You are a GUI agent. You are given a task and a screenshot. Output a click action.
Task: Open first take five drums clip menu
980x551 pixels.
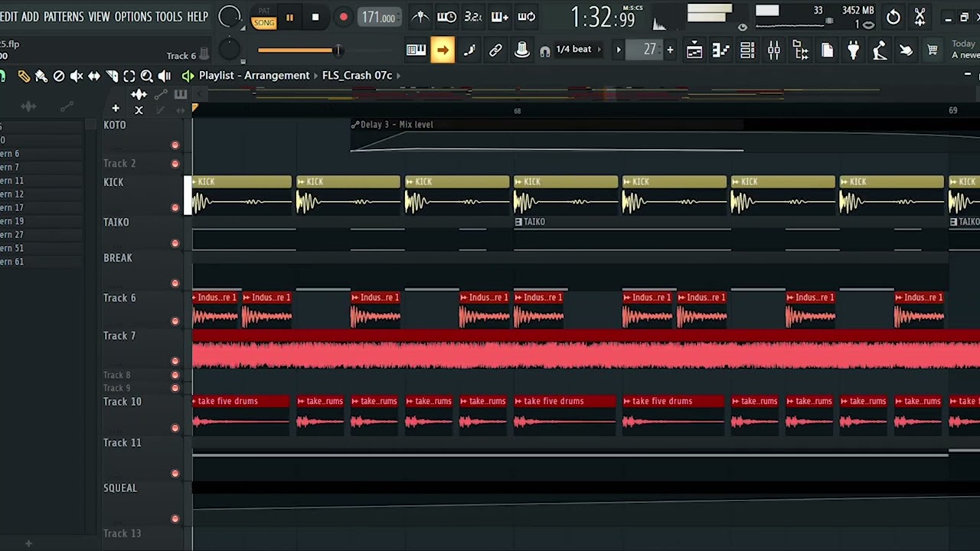pos(195,401)
